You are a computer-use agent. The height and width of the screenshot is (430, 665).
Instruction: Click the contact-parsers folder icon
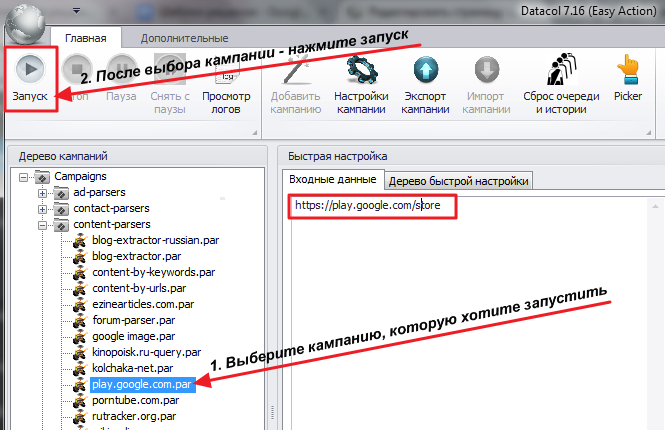click(x=61, y=209)
